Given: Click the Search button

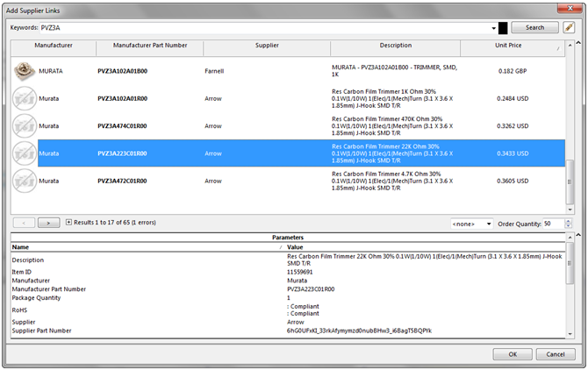Looking at the screenshot, I should tap(534, 27).
